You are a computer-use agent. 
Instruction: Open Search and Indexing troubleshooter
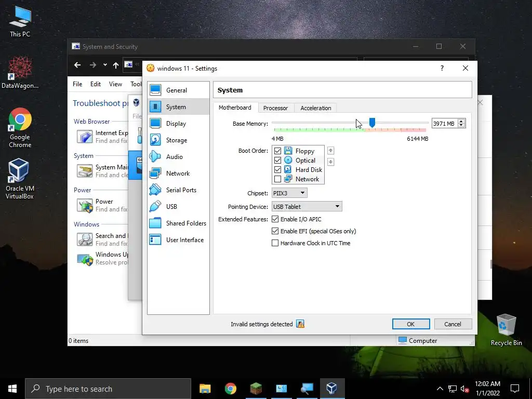click(x=112, y=235)
